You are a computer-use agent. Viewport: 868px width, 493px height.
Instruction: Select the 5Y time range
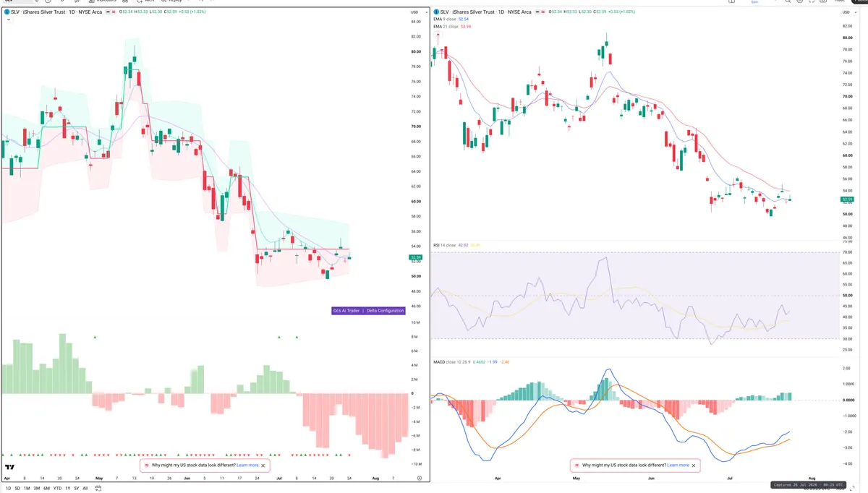click(77, 489)
